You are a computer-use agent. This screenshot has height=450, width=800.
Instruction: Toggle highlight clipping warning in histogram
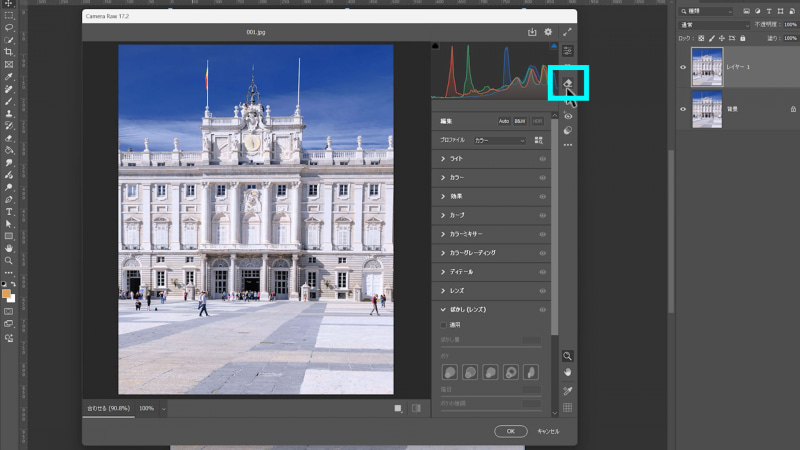554,46
